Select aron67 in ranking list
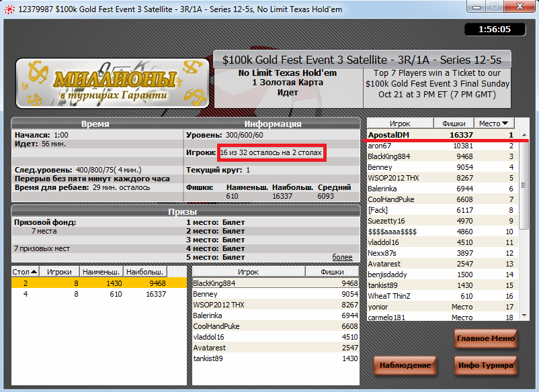539x392 pixels. click(442, 146)
